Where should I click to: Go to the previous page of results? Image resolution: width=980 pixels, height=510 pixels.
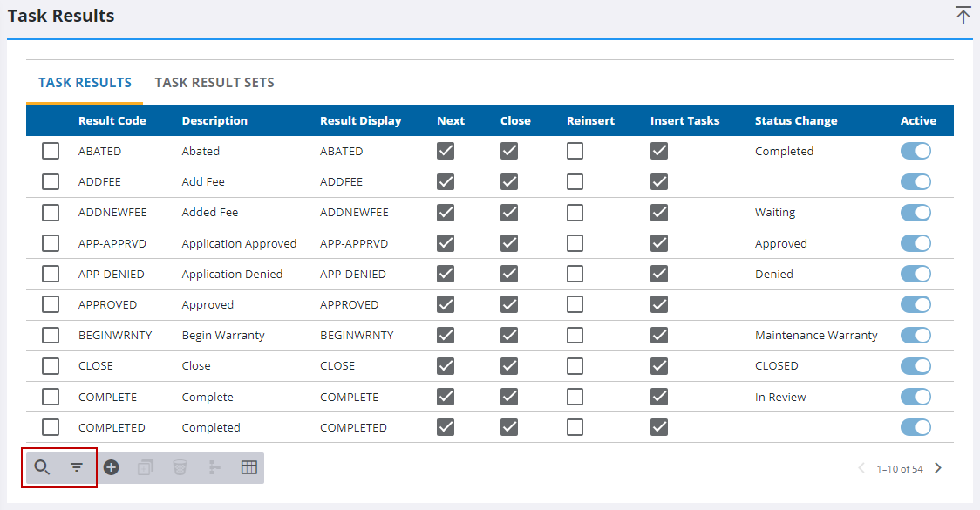(862, 468)
